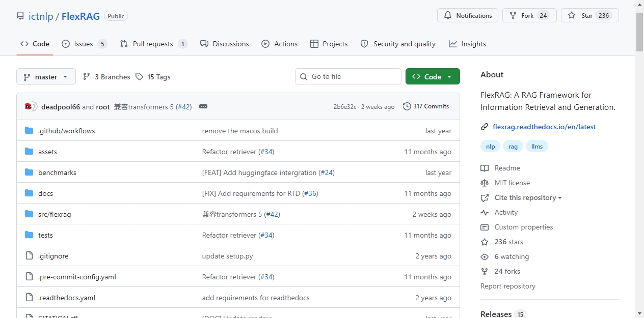Image resolution: width=644 pixels, height=318 pixels.
Task: Click folder icon for assets row
Action: click(x=29, y=152)
